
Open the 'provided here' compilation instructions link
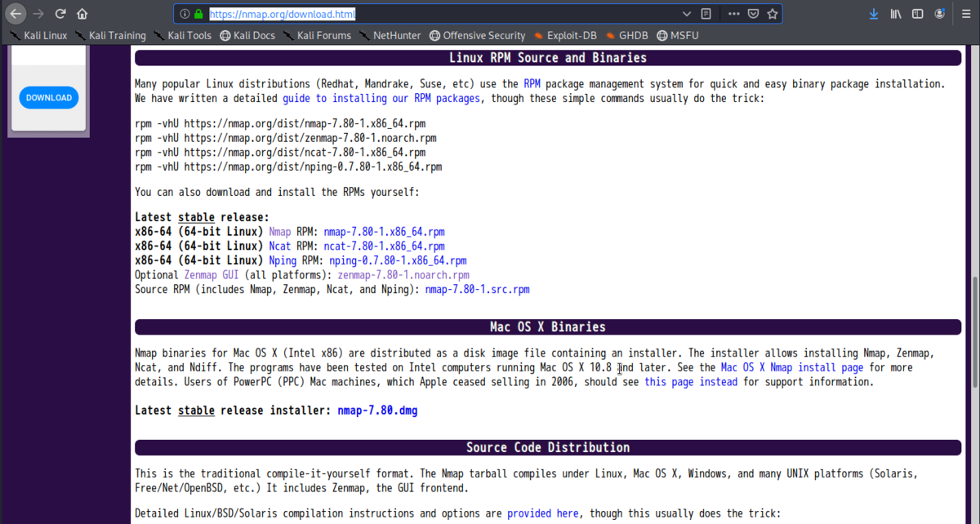(x=542, y=513)
